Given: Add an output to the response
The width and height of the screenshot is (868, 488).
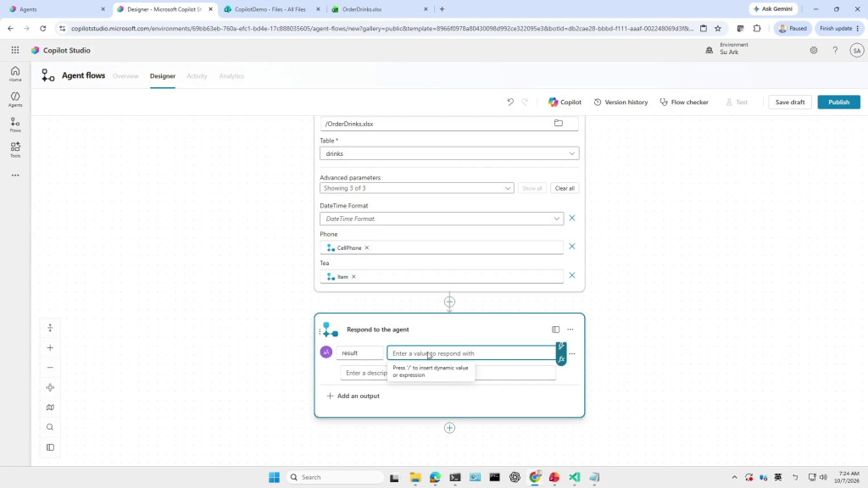Looking at the screenshot, I should (x=353, y=396).
